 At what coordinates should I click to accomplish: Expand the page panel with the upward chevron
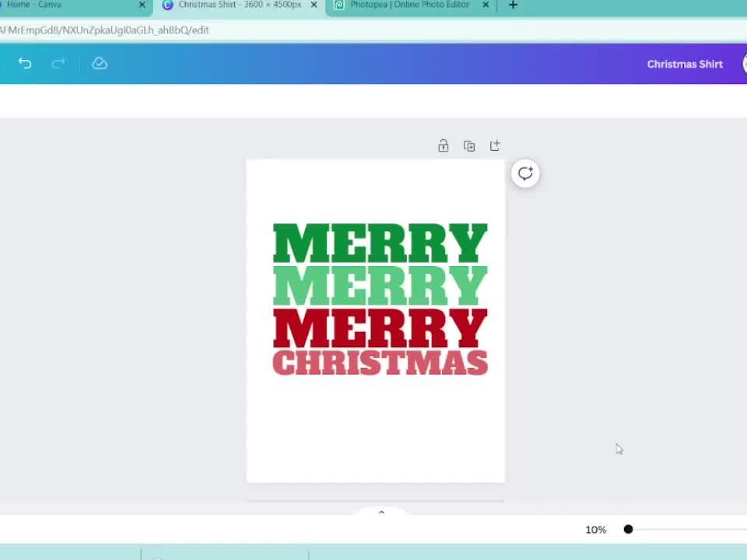381,512
